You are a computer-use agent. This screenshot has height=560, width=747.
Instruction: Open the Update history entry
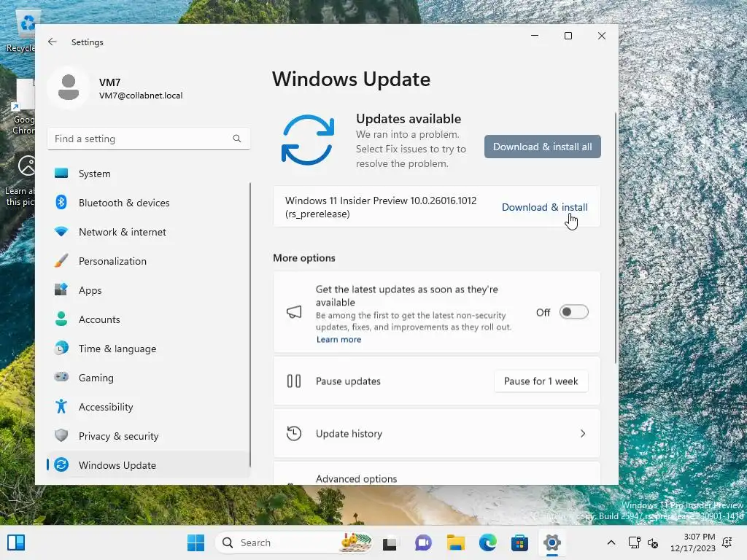436,434
